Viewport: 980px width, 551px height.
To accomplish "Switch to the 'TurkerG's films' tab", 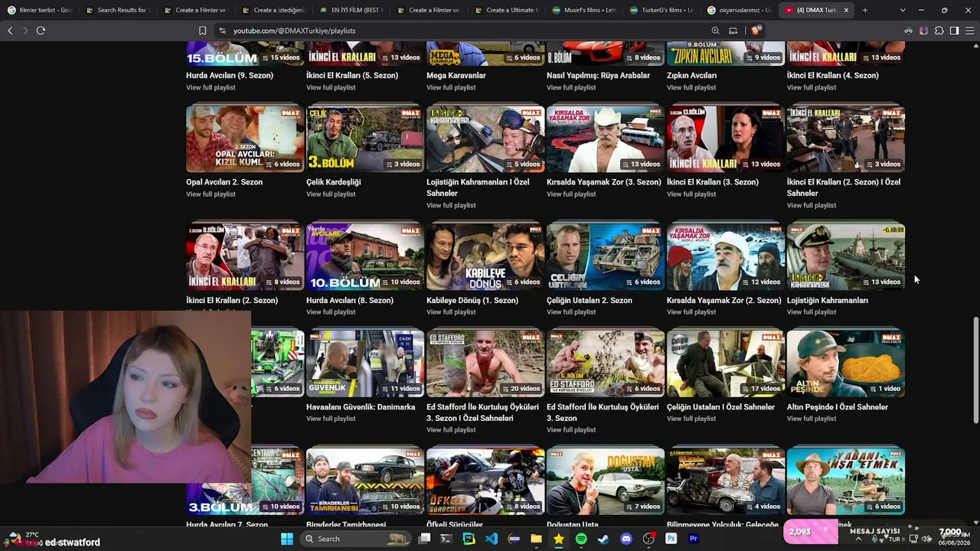I will (x=661, y=10).
